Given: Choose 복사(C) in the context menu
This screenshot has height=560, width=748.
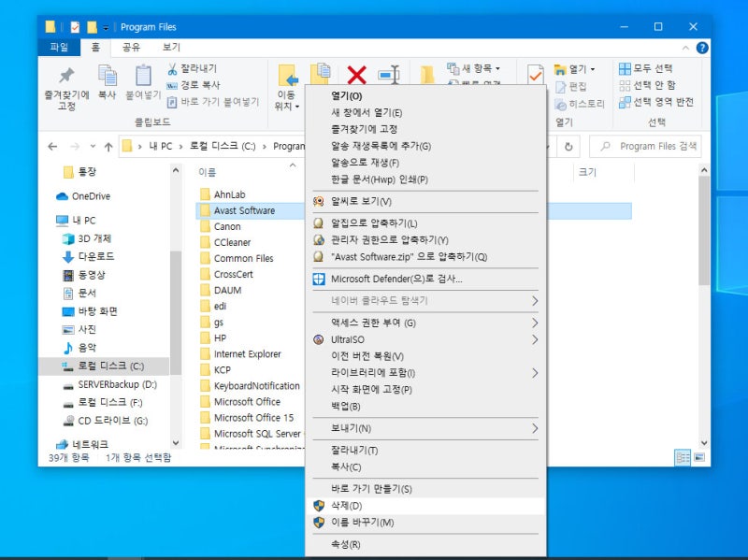Looking at the screenshot, I should coord(425,467).
